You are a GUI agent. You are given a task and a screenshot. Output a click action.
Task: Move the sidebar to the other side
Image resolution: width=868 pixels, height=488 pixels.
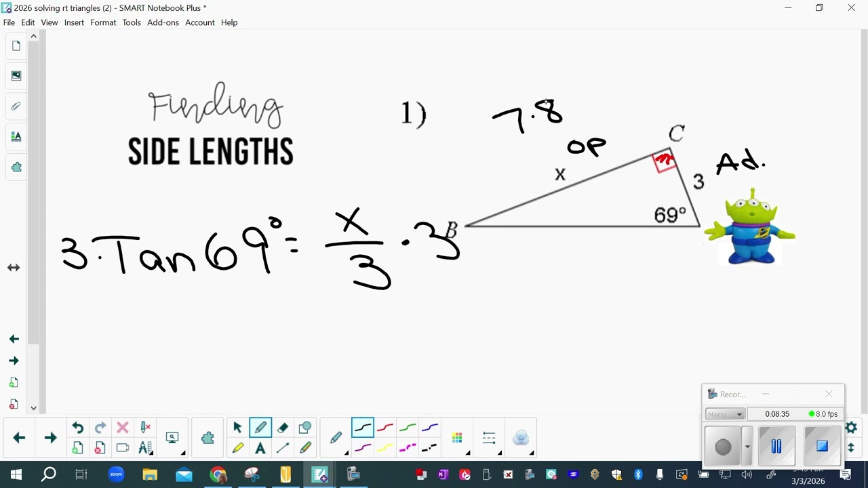point(14,268)
